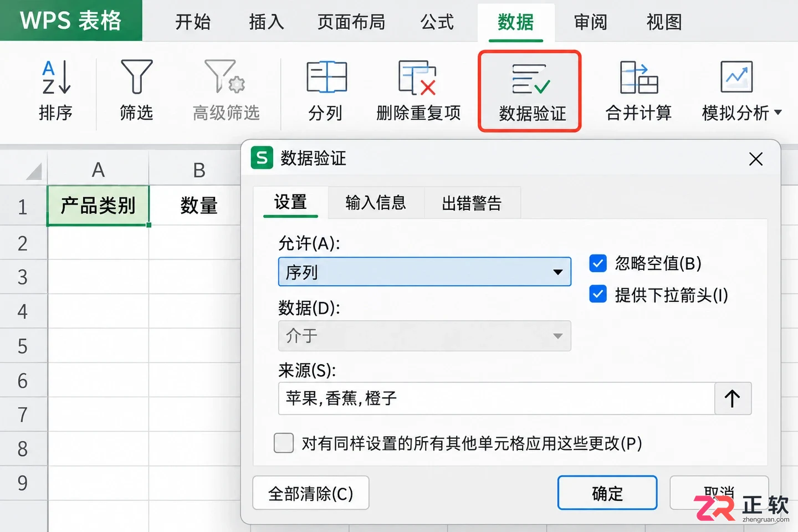Click the 删除重复项 remove duplicates icon
Viewport: 798px width, 532px height.
click(418, 78)
